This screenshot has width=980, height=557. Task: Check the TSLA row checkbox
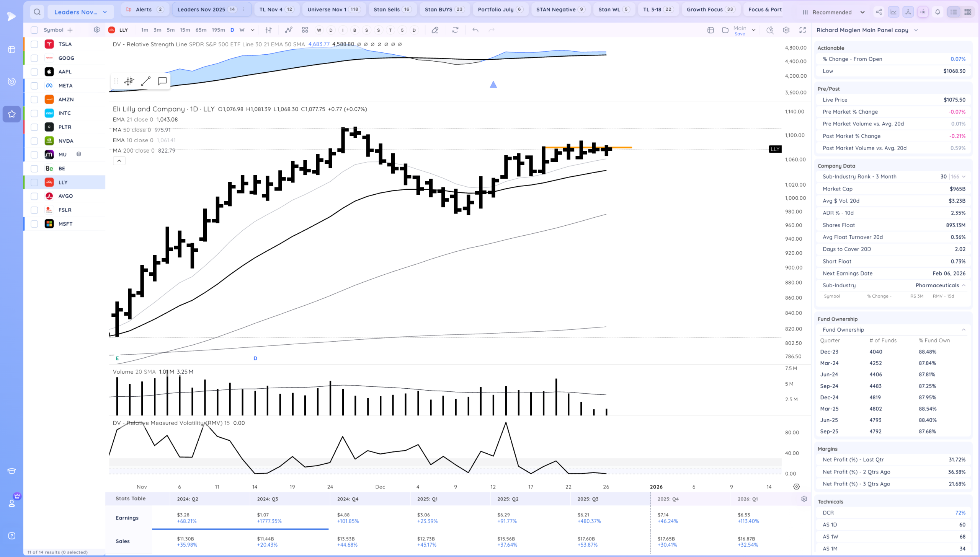tap(34, 44)
